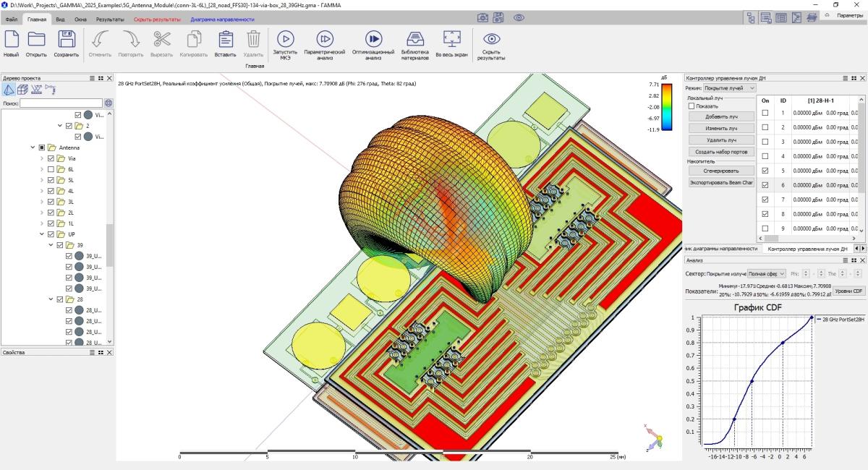Screen dimensions: 868x470
Task: Uncheck beam ID 5 in the On column
Action: click(x=765, y=171)
